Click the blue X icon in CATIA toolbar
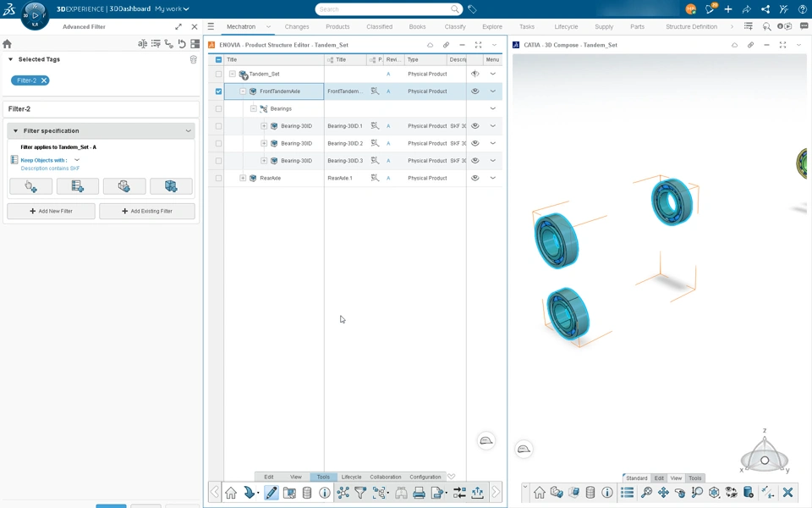The width and height of the screenshot is (812, 508). pos(787,493)
